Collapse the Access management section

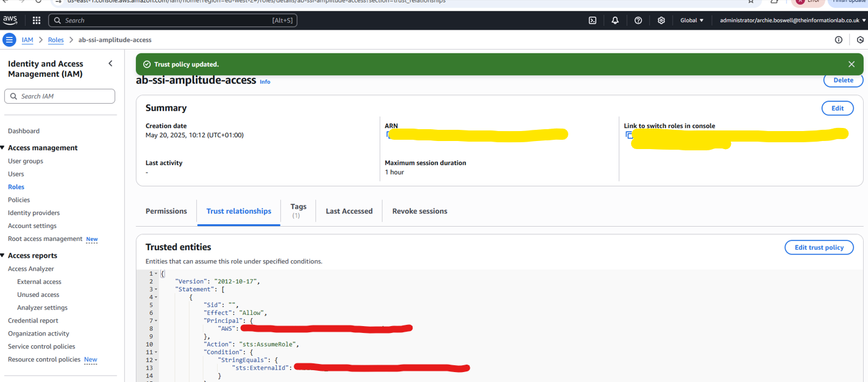(x=3, y=148)
